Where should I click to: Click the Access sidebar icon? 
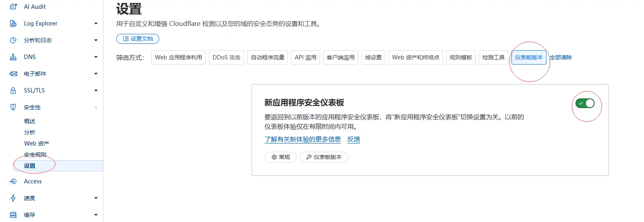(x=13, y=181)
